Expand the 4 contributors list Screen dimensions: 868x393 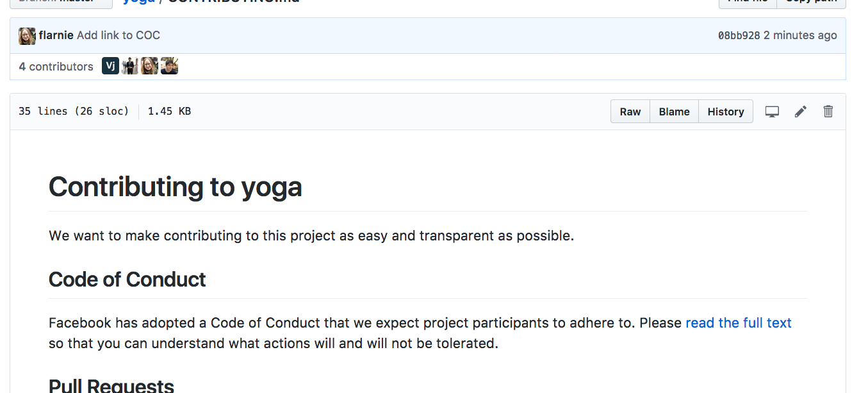(56, 67)
